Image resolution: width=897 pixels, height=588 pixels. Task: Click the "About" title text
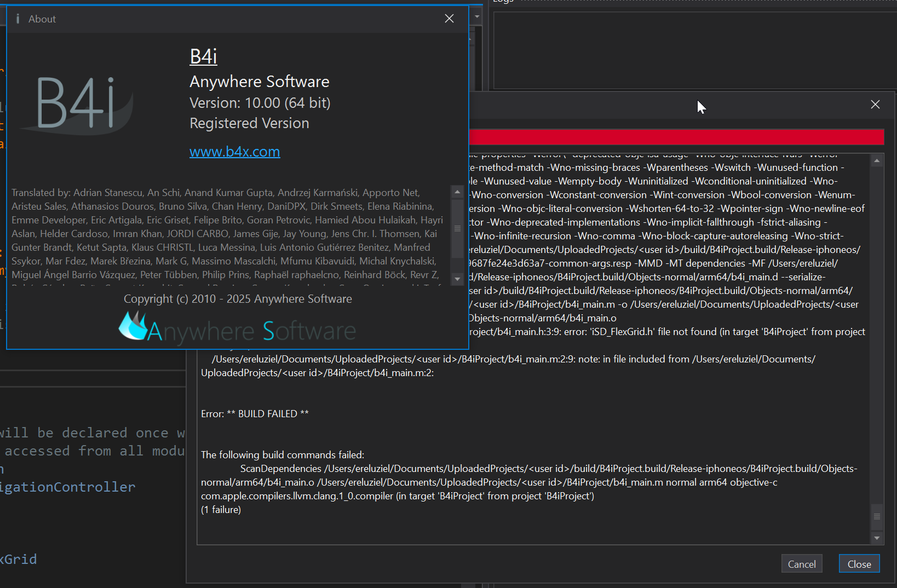pyautogui.click(x=42, y=19)
